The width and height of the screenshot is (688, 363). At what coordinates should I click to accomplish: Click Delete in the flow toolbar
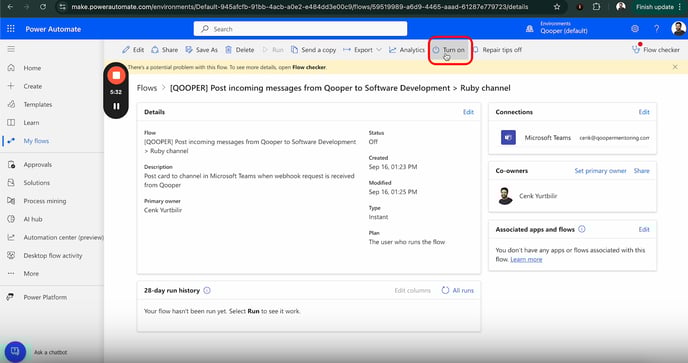pos(240,50)
